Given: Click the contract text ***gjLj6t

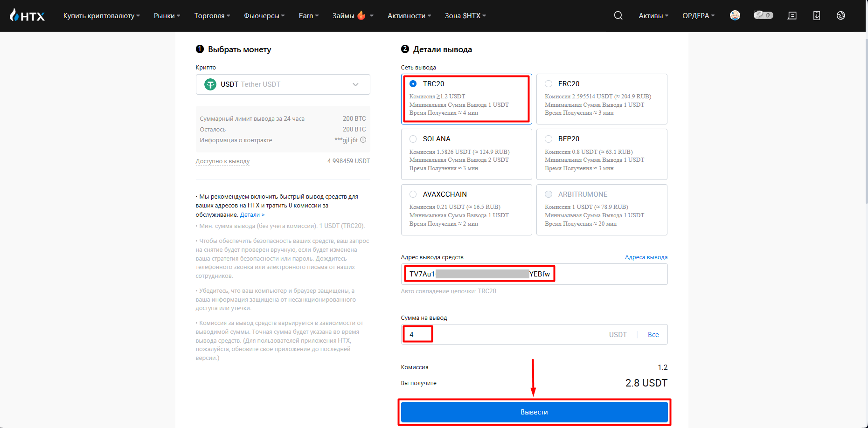Looking at the screenshot, I should tap(346, 140).
